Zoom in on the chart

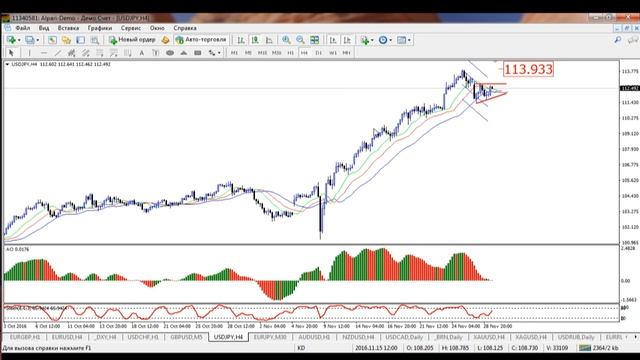click(286, 40)
